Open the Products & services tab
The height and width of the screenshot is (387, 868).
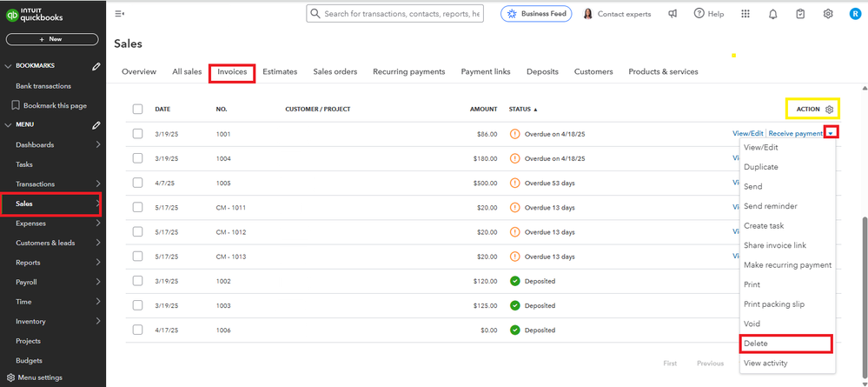point(663,71)
